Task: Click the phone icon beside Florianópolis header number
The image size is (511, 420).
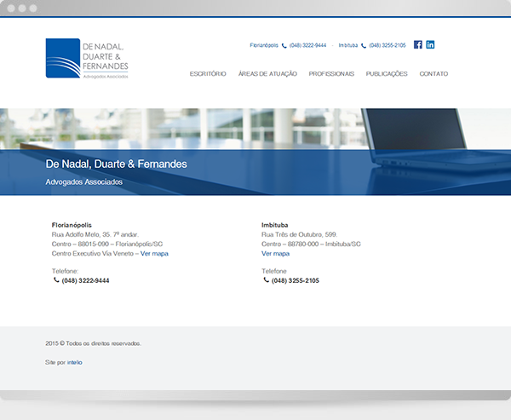Action: [284, 46]
